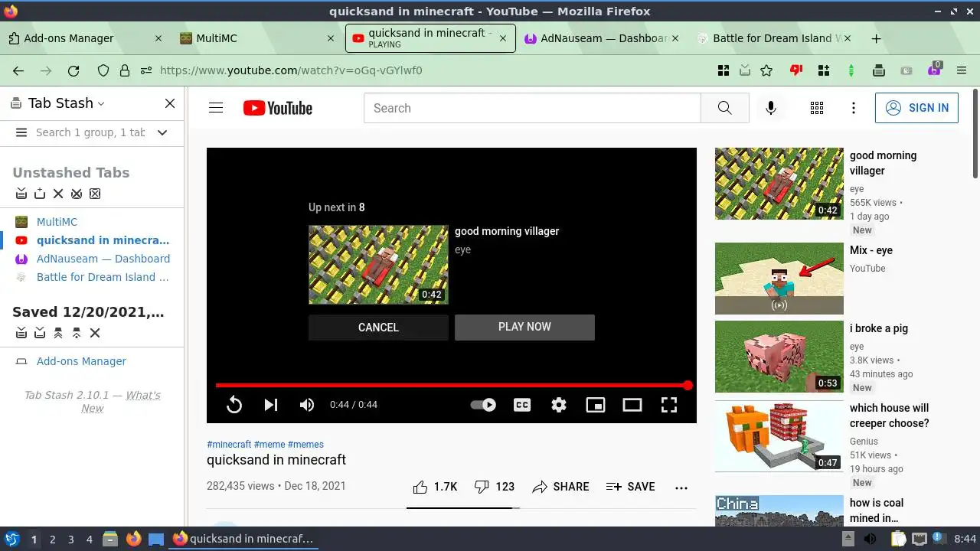This screenshot has height=551, width=980.
Task: Click the Tab Stash search field
Action: [90, 132]
